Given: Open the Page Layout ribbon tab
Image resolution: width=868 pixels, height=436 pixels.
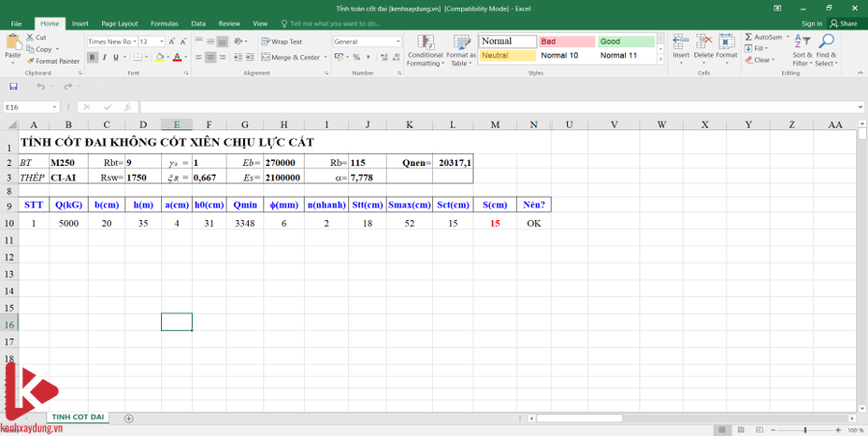Looking at the screenshot, I should click(120, 23).
